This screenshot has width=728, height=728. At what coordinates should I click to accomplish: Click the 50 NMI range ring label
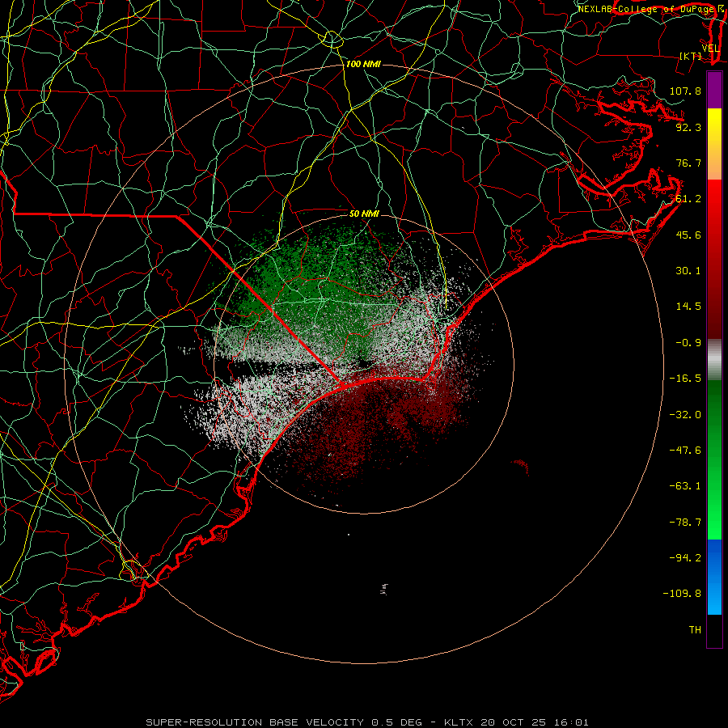[x=364, y=214]
